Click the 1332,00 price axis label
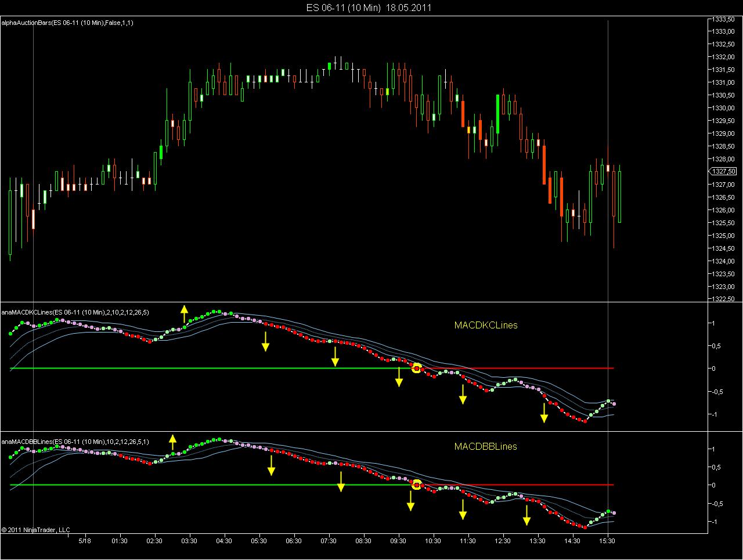Image resolution: width=743 pixels, height=560 pixels. point(724,57)
